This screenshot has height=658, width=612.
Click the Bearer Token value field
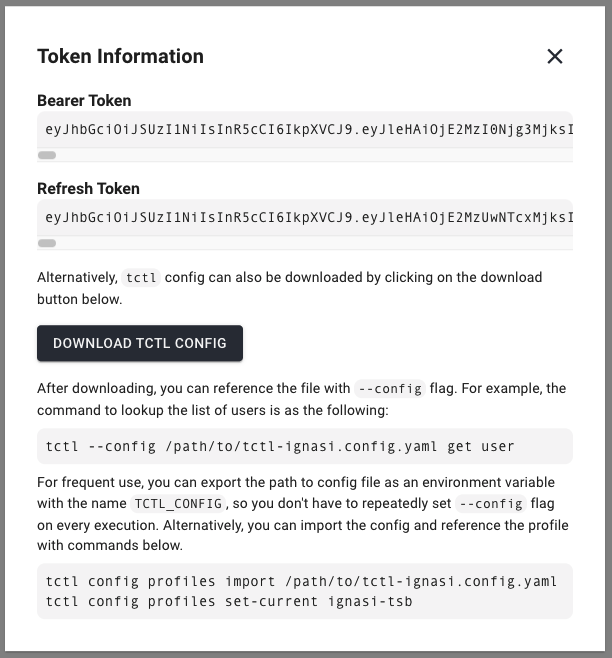[x=305, y=129]
